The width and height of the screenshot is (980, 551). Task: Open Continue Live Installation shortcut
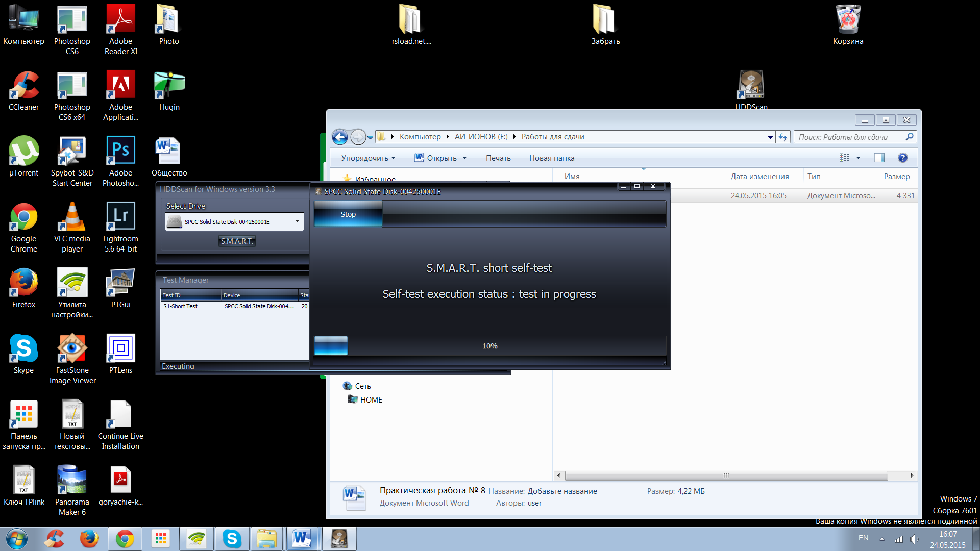coord(120,424)
